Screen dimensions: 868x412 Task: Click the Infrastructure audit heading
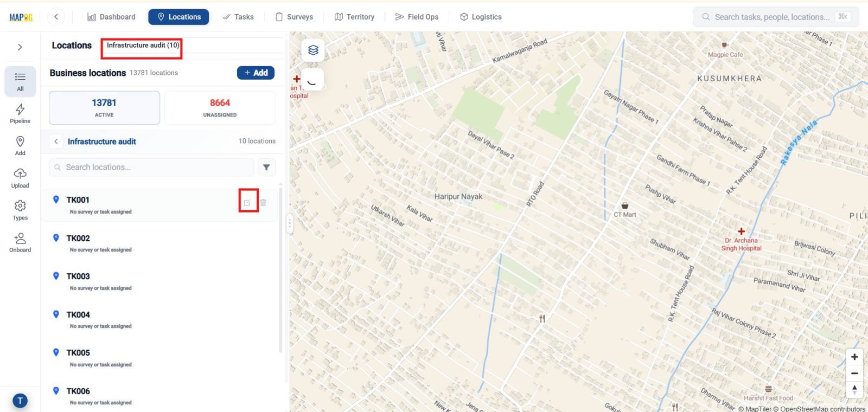coord(102,141)
